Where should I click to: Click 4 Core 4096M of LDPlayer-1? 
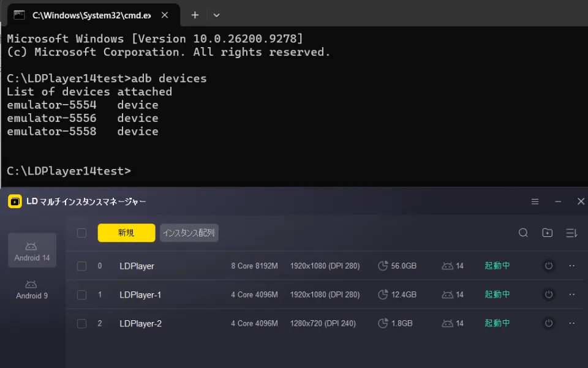click(x=254, y=295)
